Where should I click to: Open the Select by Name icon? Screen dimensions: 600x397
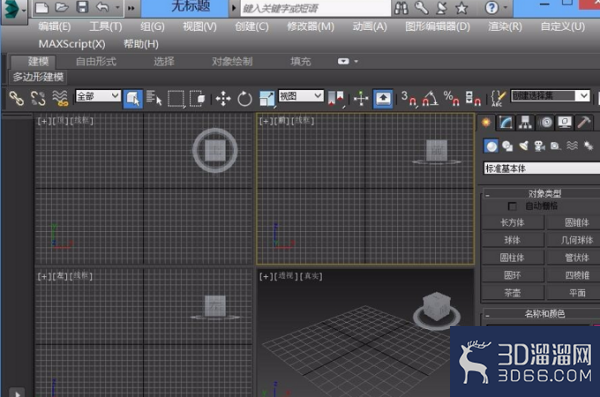click(x=154, y=98)
